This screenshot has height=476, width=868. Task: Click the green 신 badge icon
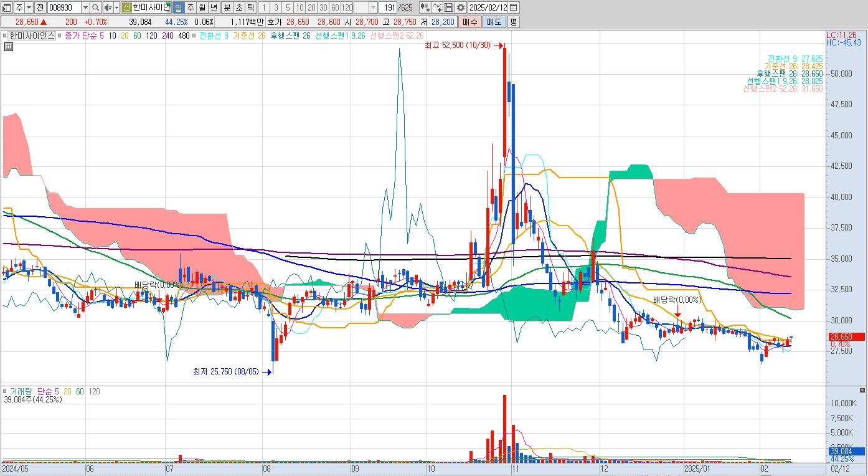coord(126,7)
